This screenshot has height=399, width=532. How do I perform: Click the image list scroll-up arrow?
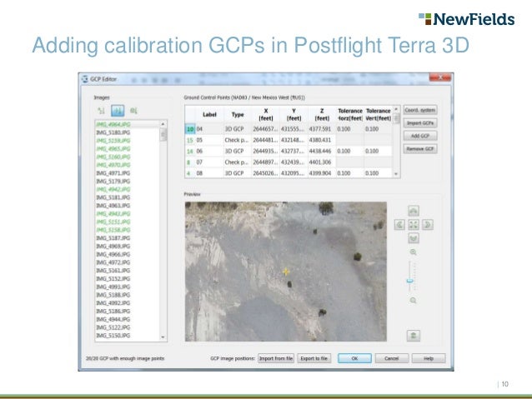coord(163,124)
